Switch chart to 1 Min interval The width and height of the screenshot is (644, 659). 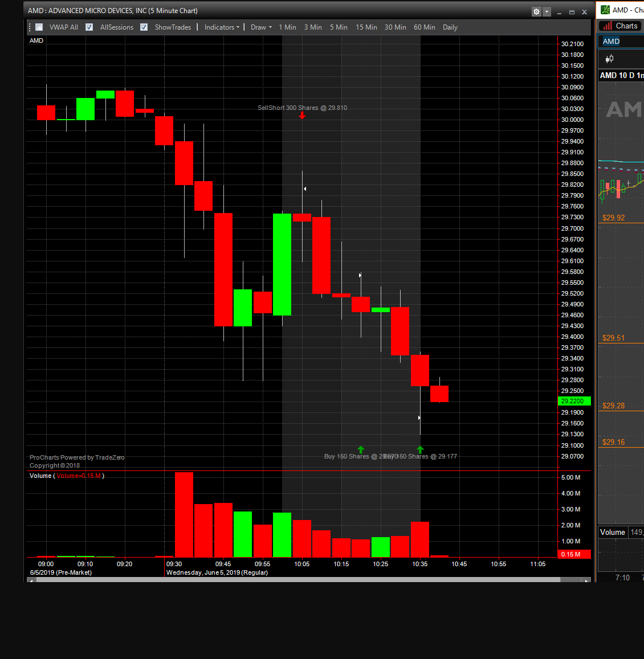tap(287, 27)
